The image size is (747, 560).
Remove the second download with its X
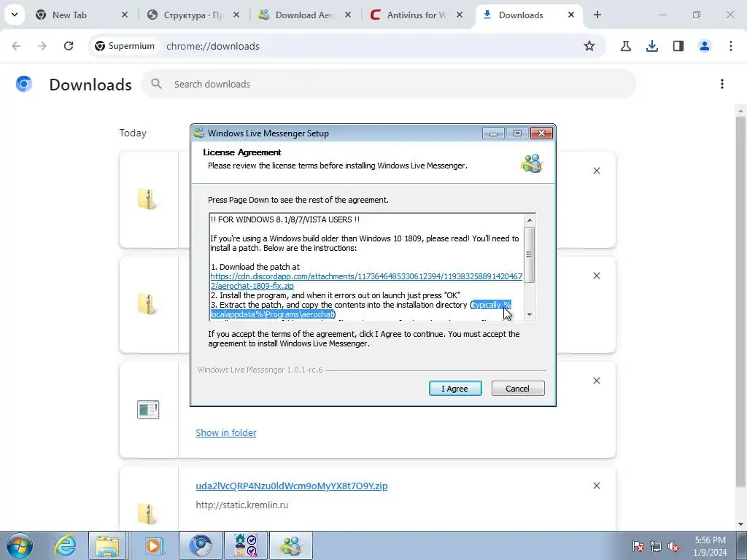coord(597,276)
